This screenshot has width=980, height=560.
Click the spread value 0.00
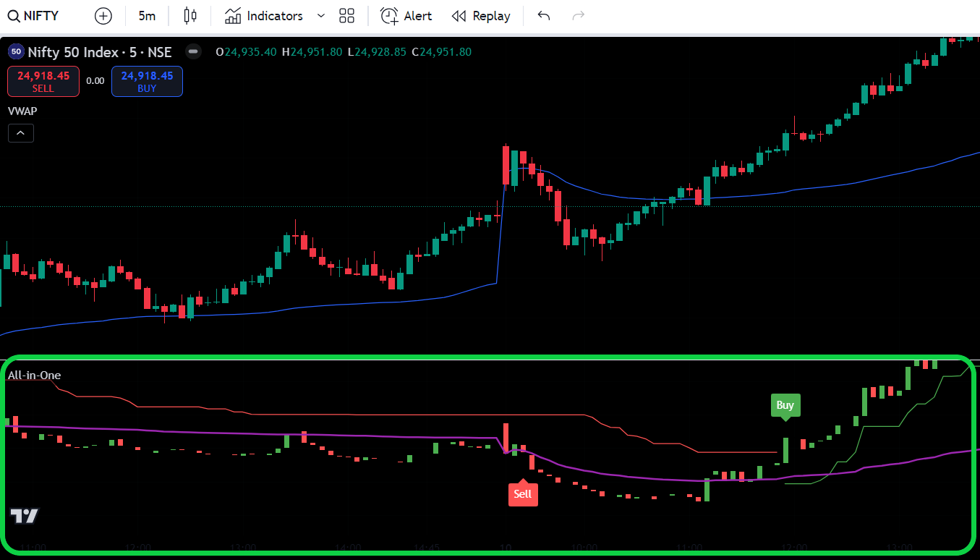click(x=95, y=81)
